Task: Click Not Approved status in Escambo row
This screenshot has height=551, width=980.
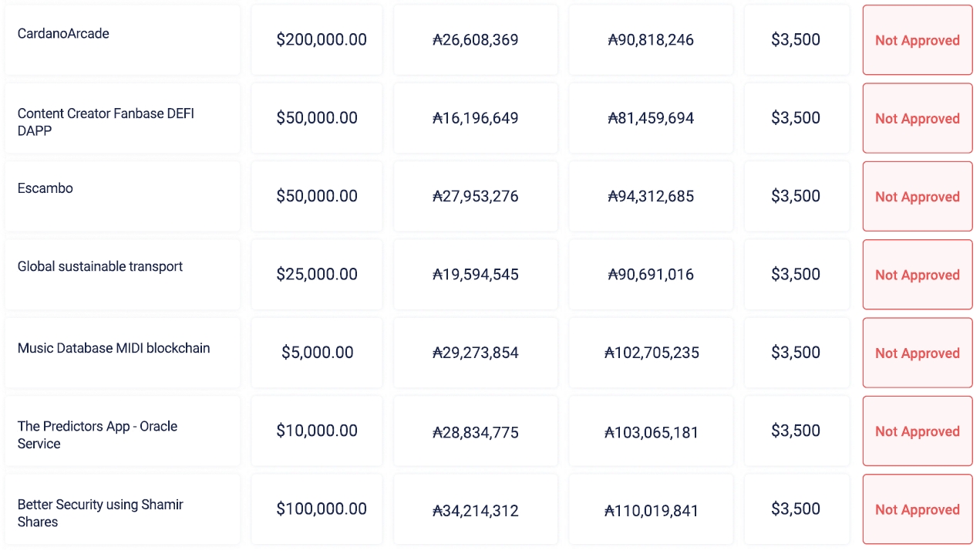Action: coord(917,197)
